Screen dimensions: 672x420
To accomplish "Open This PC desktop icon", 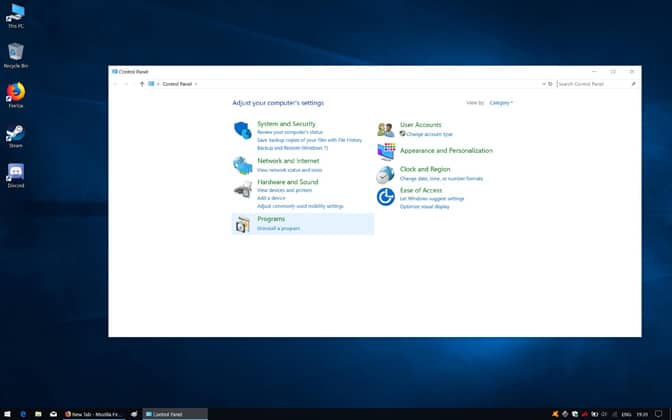I will (x=16, y=16).
